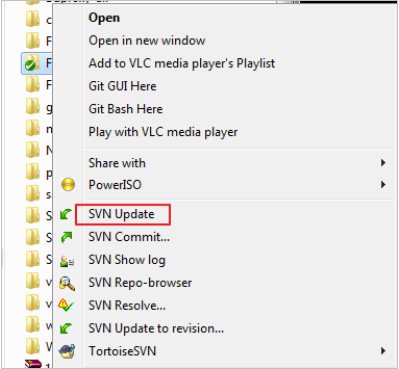399x369 pixels.
Task: Run SVN Update on the folder
Action: tap(121, 214)
